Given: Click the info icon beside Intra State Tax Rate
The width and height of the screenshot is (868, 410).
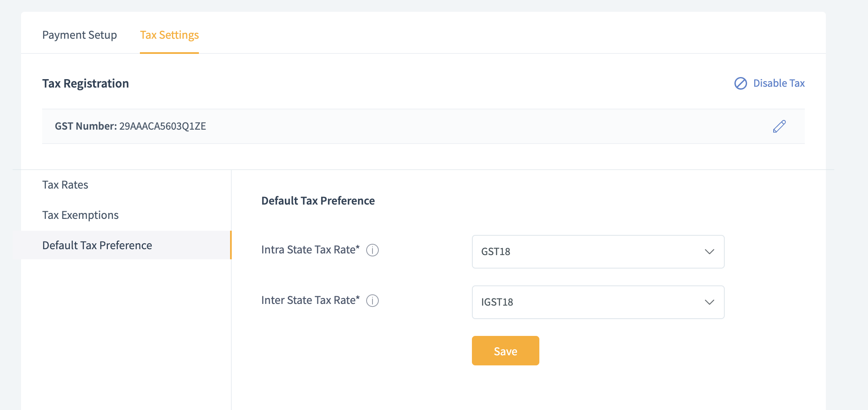Looking at the screenshot, I should tap(372, 250).
